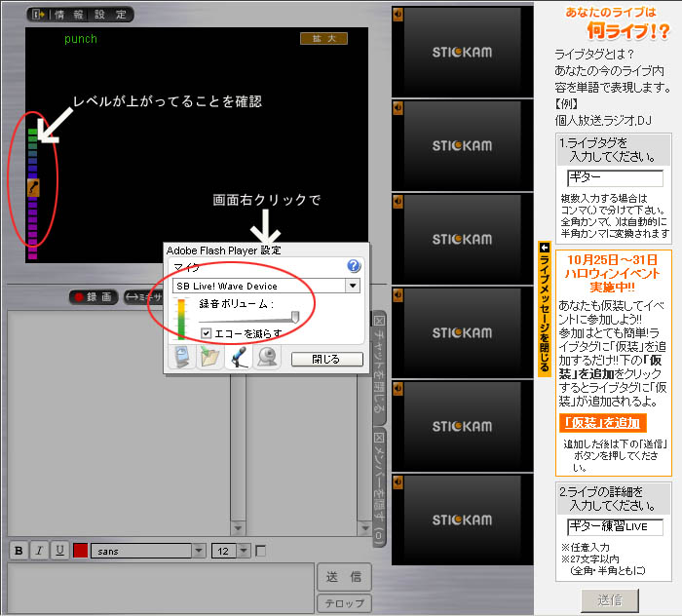Toggle italic chat formatting

coord(39,551)
